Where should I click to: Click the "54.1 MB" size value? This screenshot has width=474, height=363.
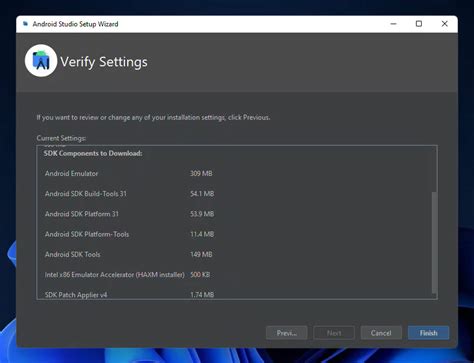(202, 194)
